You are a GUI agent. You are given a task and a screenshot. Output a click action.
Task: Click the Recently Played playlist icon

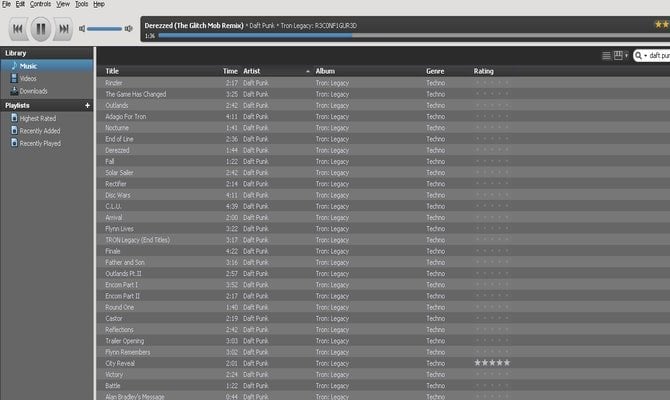(x=14, y=143)
